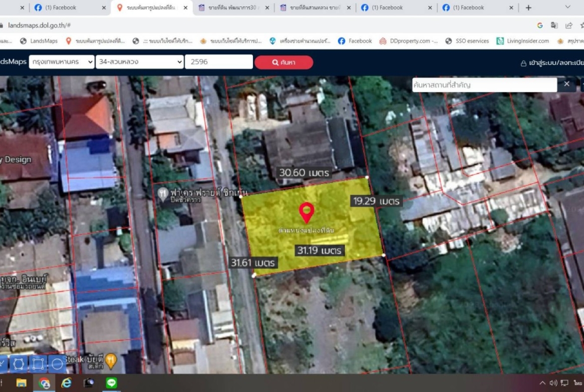Viewport: 584px width, 392px height.
Task: Open the first ระบบเว็บไซต์ให้บริก... bookmark
Action: pos(163,41)
